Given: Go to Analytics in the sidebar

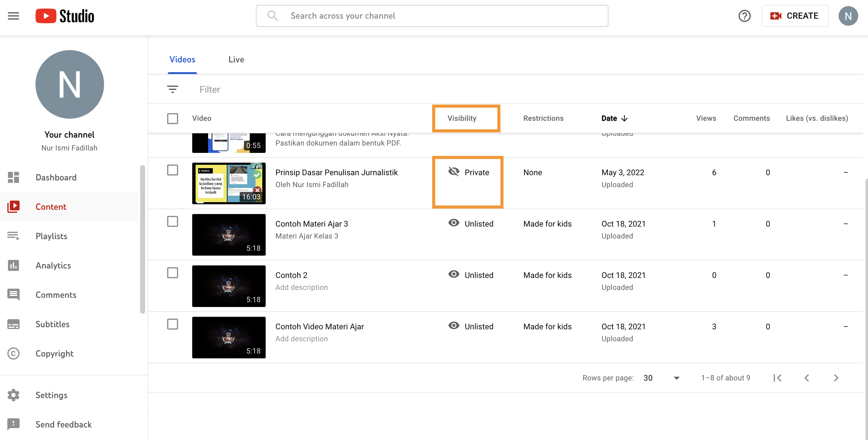Looking at the screenshot, I should pos(53,265).
